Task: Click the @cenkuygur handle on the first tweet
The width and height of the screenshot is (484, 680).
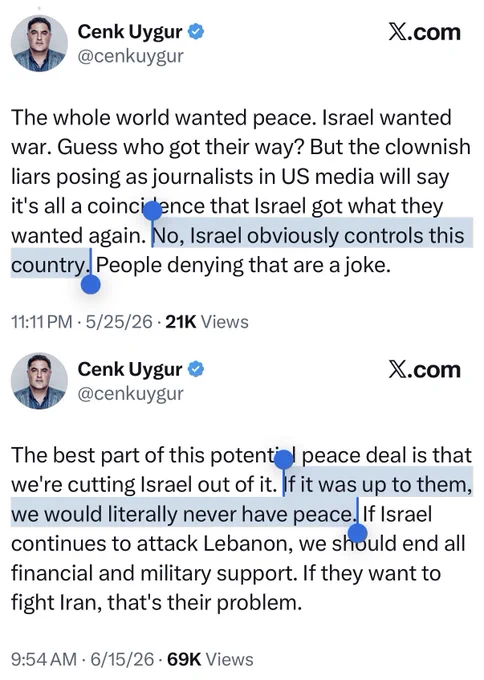Action: tap(131, 56)
